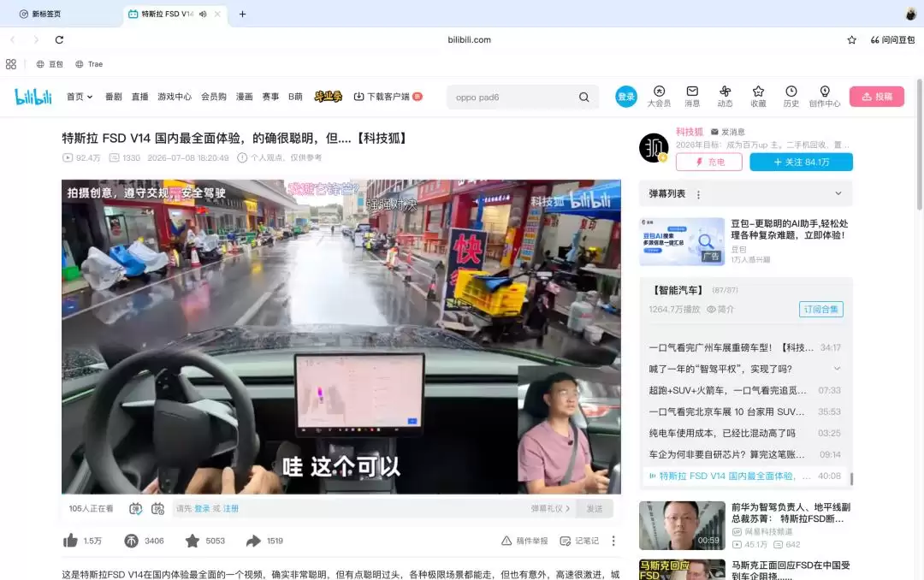Click the 订阅合集 subscribe button
The image size is (924, 580).
[820, 310]
